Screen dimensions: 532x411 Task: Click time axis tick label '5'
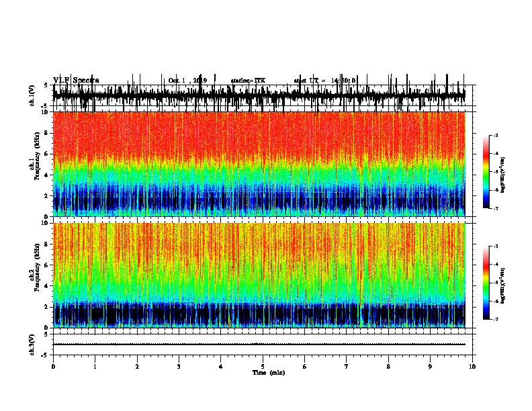[263, 367]
